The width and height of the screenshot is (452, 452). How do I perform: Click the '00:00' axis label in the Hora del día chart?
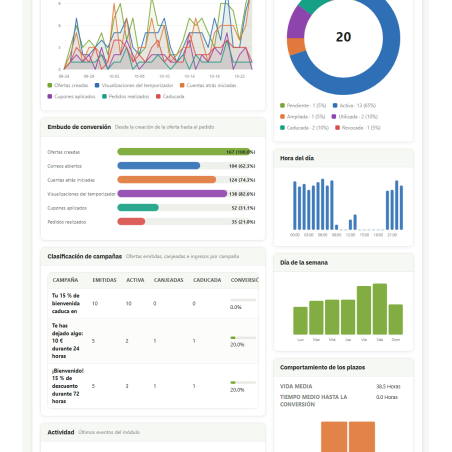pos(295,235)
